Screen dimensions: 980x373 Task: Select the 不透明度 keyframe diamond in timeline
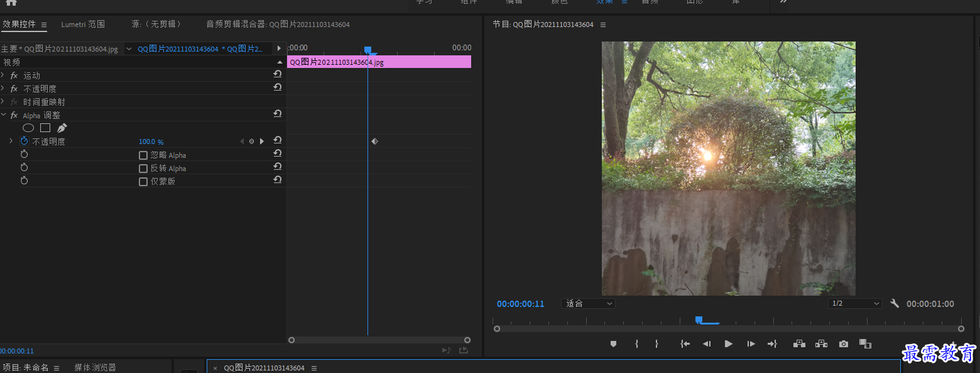coord(374,142)
